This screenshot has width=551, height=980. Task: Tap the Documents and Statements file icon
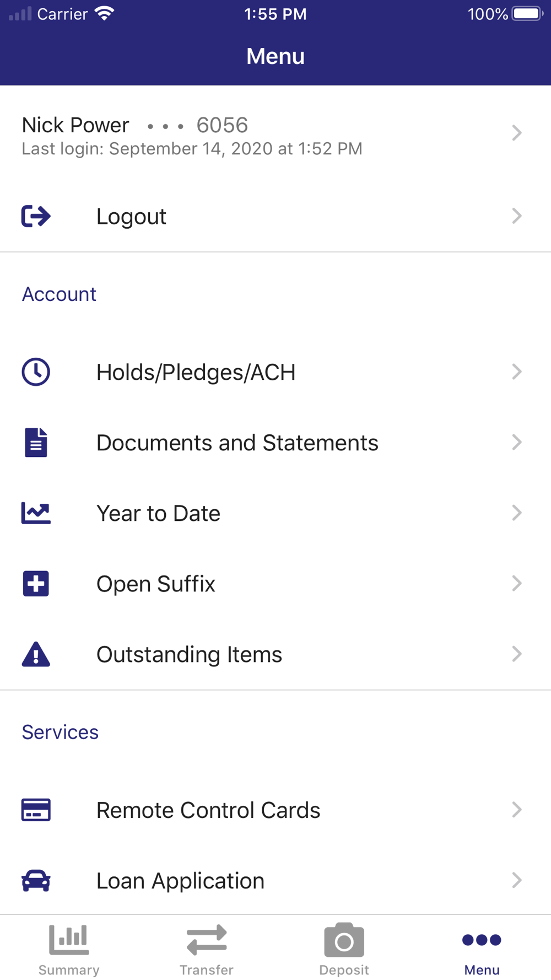click(x=36, y=443)
